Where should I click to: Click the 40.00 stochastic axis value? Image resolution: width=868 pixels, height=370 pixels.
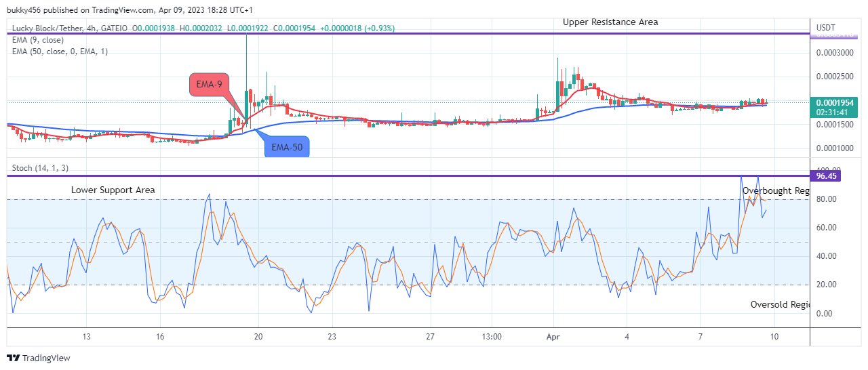click(827, 256)
